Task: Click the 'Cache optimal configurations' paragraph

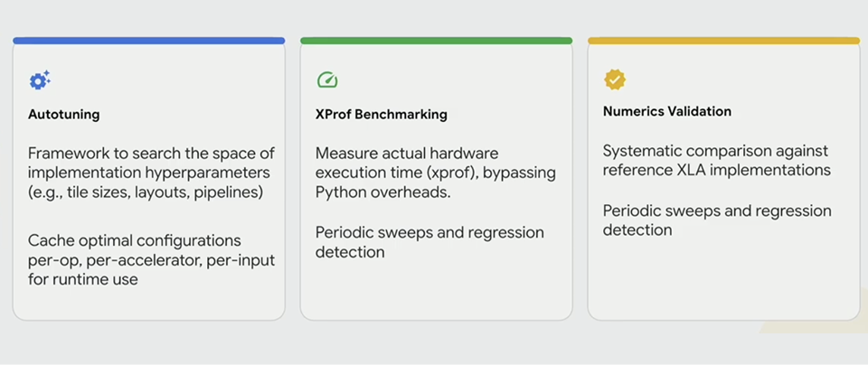Action: pos(152,260)
